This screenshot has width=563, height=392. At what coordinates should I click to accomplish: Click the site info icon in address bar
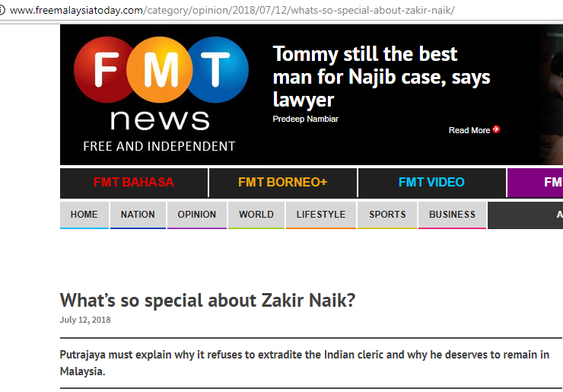click(2, 10)
